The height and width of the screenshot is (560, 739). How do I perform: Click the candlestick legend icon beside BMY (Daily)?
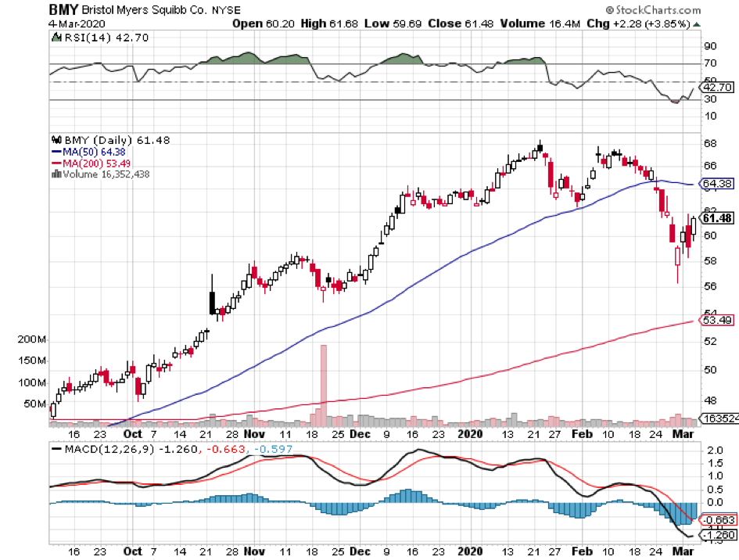[56, 140]
